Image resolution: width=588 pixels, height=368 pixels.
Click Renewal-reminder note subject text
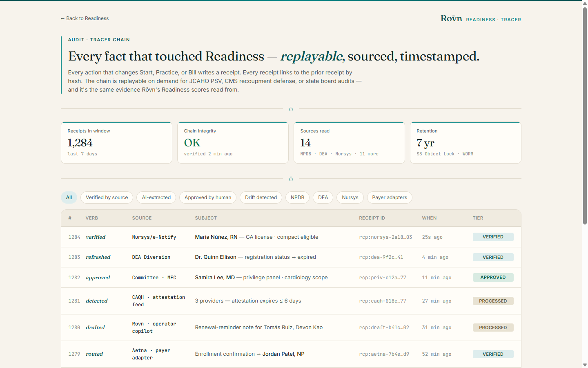[x=259, y=328]
